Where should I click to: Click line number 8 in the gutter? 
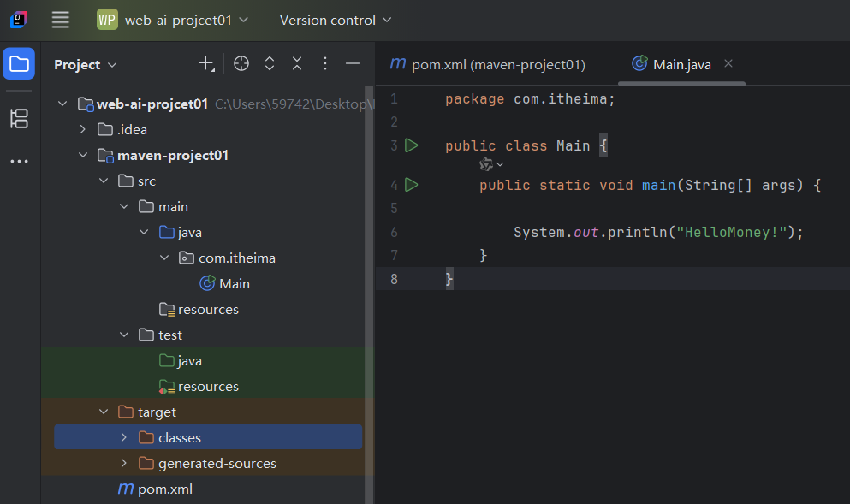pos(394,279)
